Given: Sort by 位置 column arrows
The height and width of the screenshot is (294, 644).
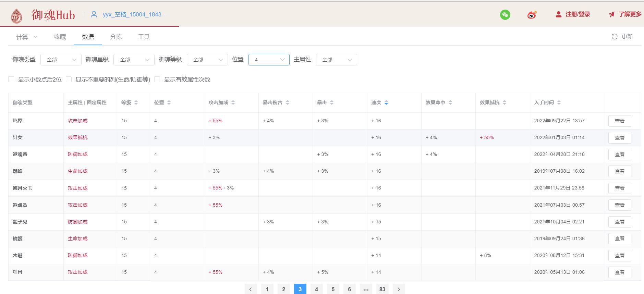Looking at the screenshot, I should [x=169, y=102].
